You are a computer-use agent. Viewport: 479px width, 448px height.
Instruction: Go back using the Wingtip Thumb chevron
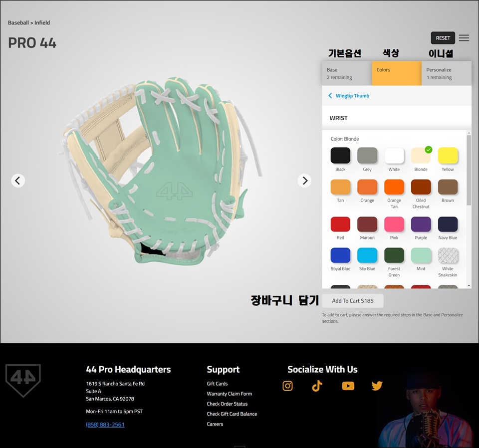pyautogui.click(x=330, y=96)
